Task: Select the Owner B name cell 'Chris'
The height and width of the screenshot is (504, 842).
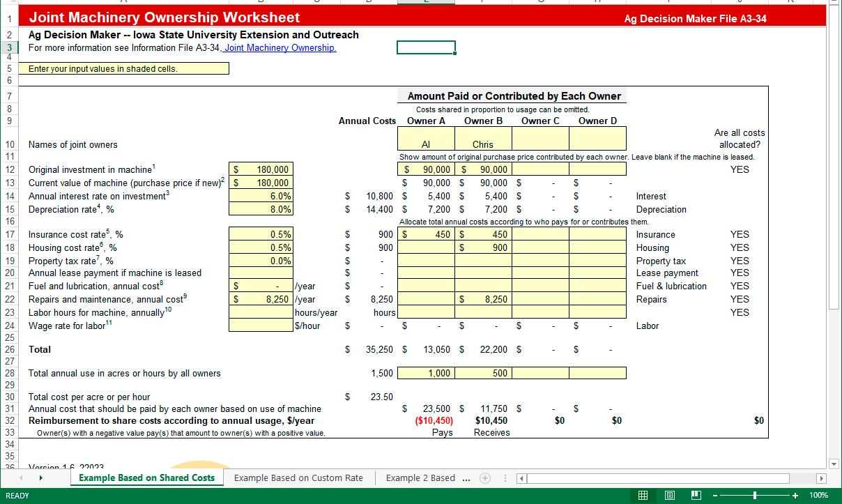Action: (x=483, y=139)
